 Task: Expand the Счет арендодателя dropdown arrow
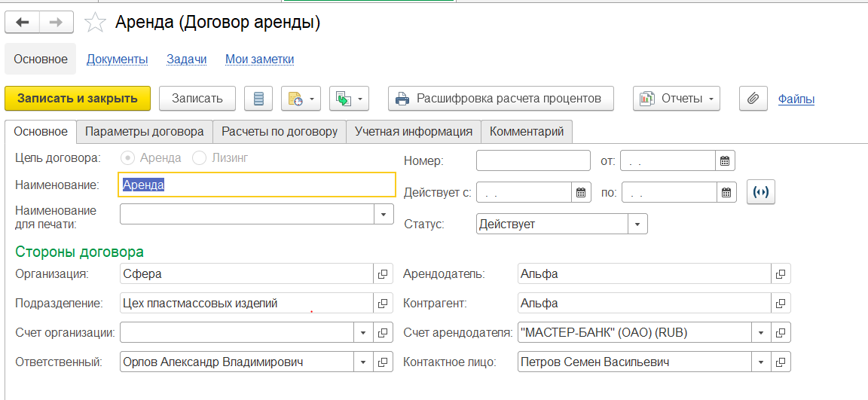pos(761,333)
